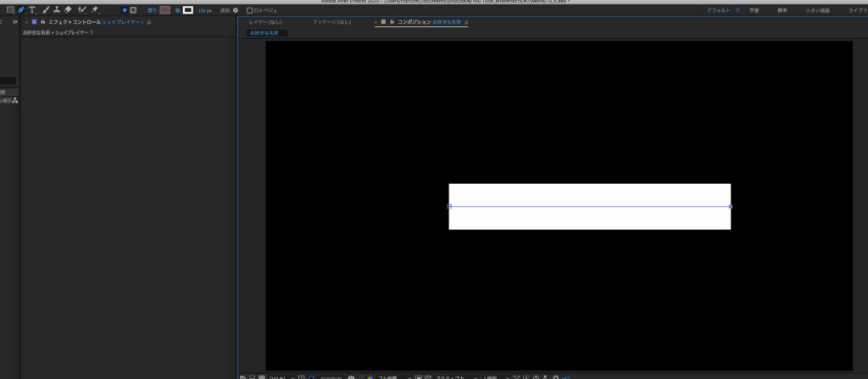
Task: Click the お好きな名前 breadcrumb in viewer
Action: coord(264,33)
